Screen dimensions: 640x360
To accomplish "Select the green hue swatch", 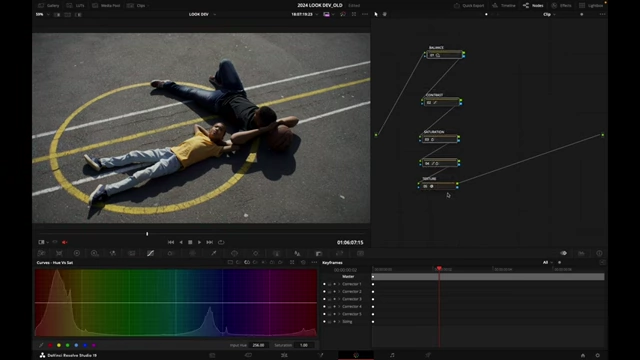I will click(68, 345).
